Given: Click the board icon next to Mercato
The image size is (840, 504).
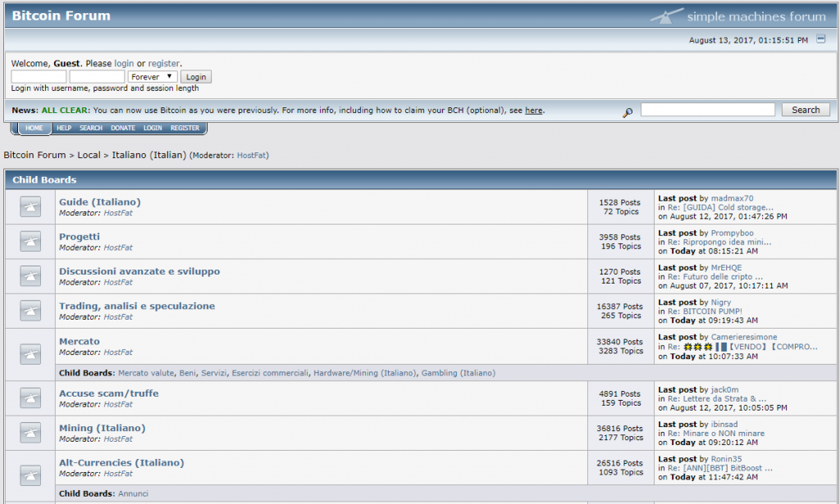Looking at the screenshot, I should [30, 354].
